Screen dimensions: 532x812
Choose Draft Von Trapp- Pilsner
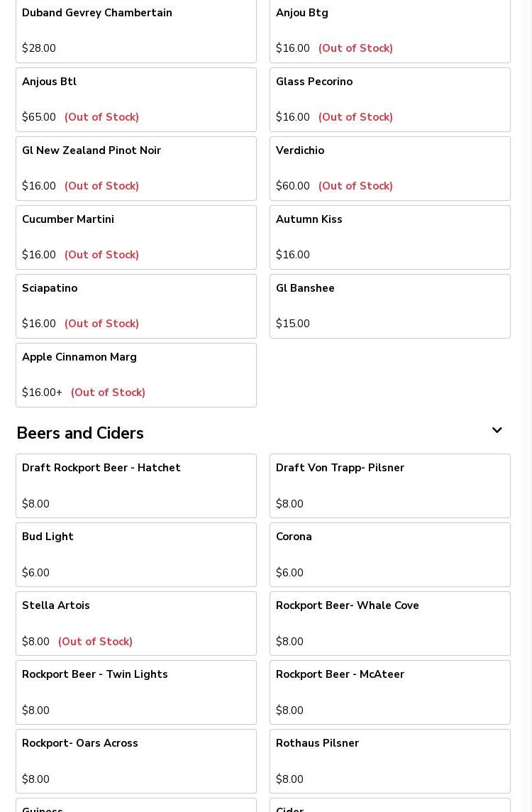click(390, 485)
